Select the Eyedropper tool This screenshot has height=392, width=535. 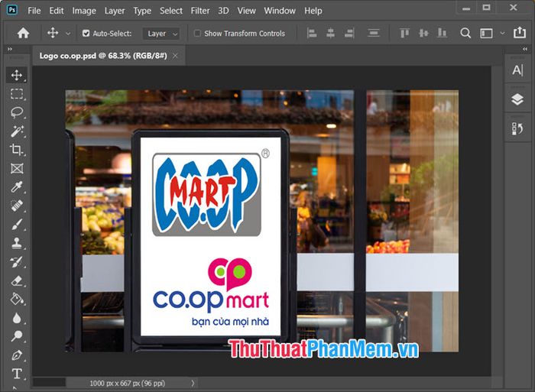[x=17, y=187]
